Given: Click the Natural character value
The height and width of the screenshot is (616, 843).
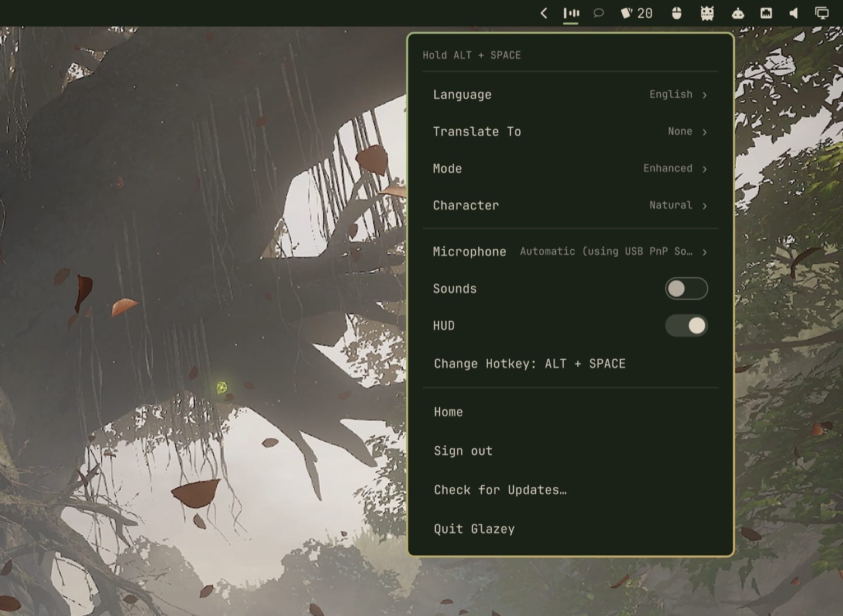Looking at the screenshot, I should click(x=671, y=205).
